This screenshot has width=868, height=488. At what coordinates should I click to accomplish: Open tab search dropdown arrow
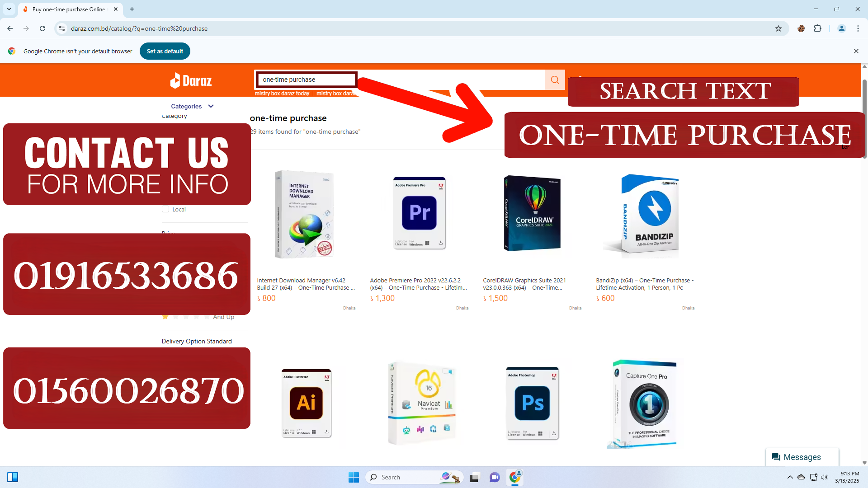9,9
